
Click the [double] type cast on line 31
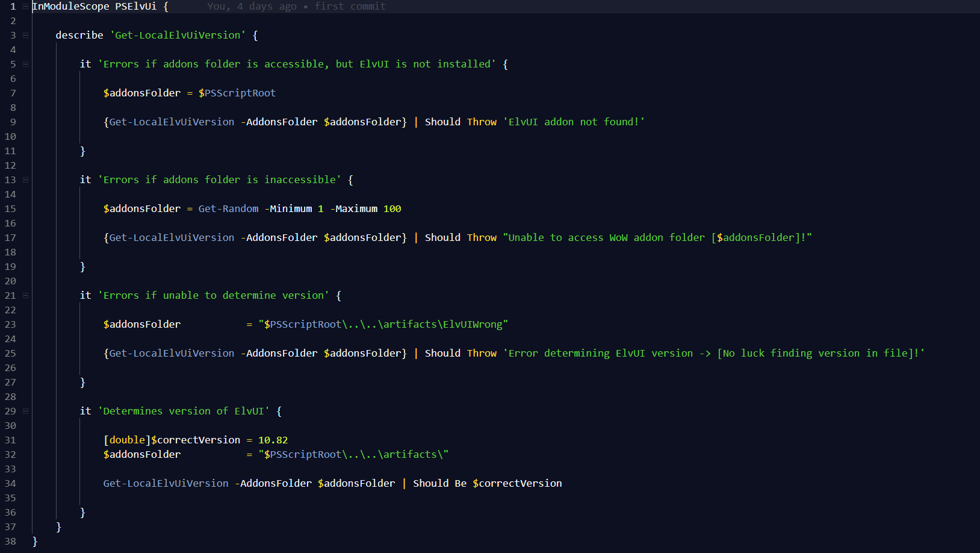coord(127,440)
